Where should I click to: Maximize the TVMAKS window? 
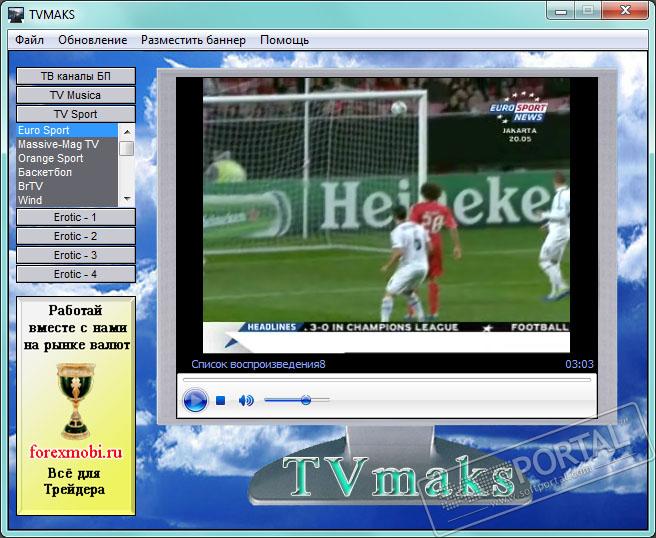587,11
